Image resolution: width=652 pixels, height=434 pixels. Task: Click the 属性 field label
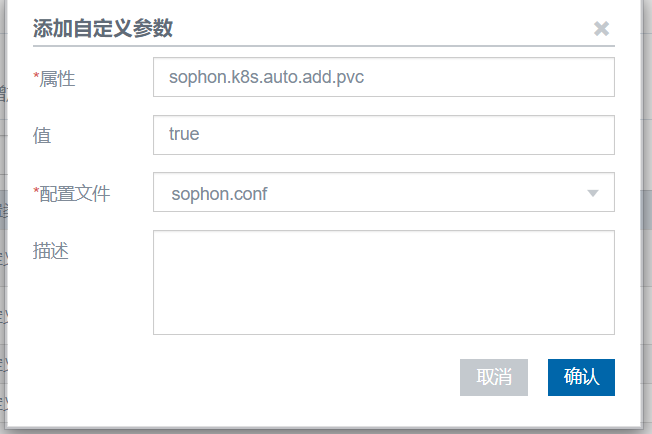pyautogui.click(x=57, y=78)
